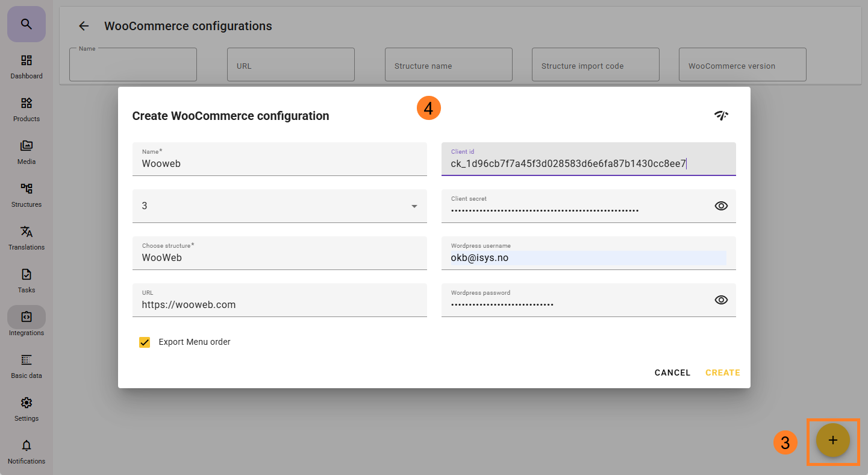The width and height of the screenshot is (868, 475).
Task: Click the Export Menu order label
Action: tap(195, 342)
